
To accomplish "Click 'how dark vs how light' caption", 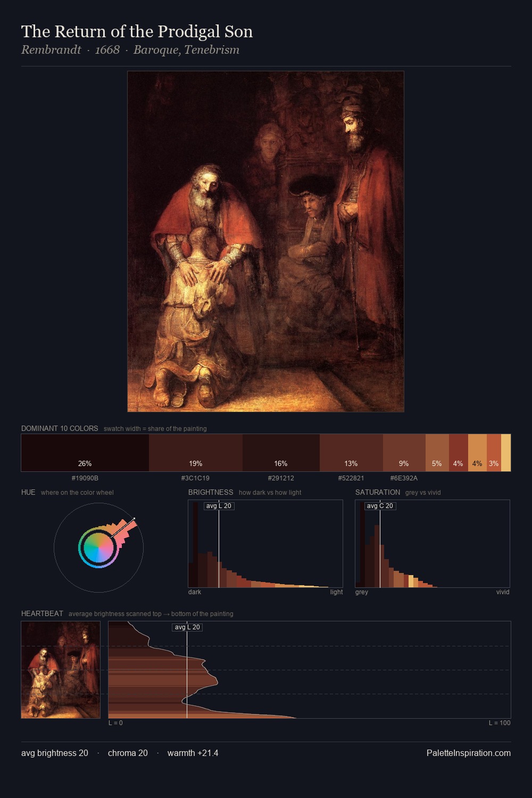I will [270, 493].
